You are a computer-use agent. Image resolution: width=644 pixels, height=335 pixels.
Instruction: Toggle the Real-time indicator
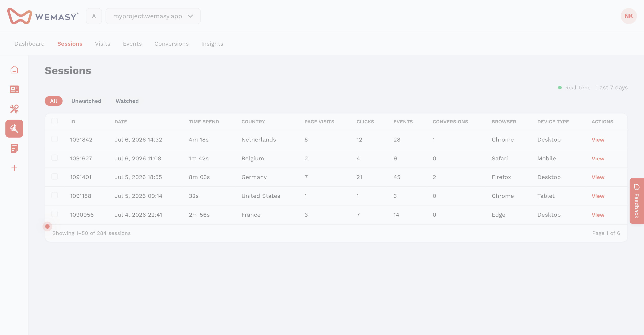click(574, 88)
